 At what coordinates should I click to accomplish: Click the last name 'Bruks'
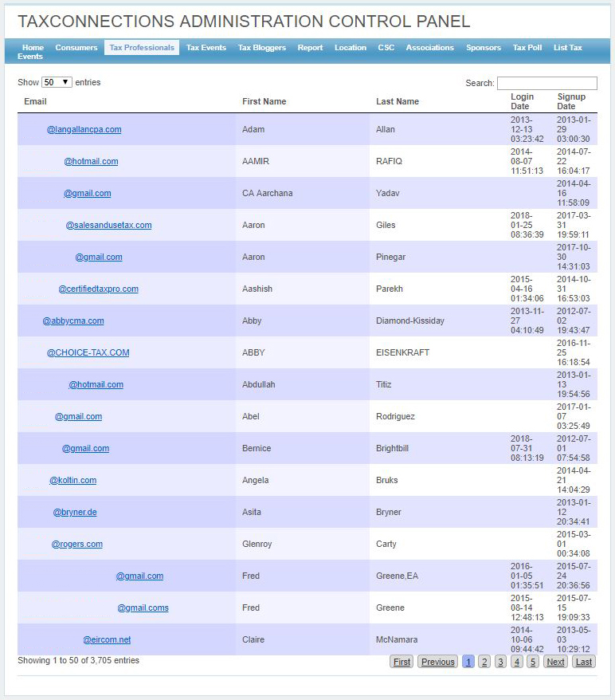click(x=386, y=481)
